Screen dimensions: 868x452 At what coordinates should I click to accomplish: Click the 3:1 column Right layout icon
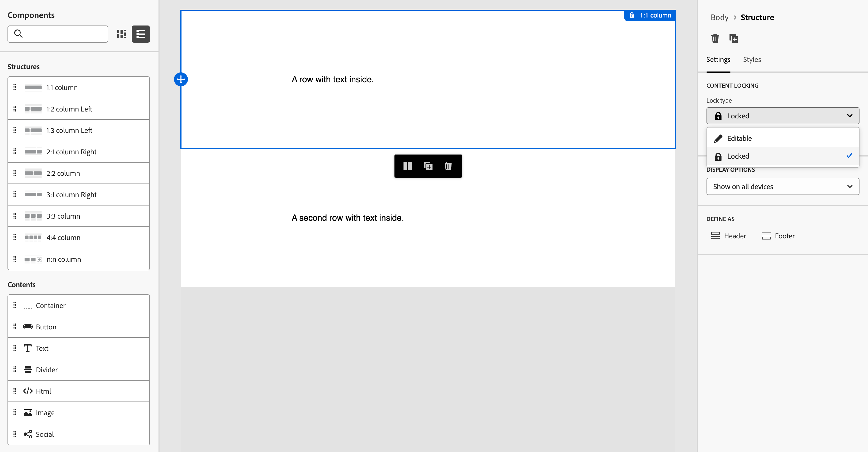33,195
